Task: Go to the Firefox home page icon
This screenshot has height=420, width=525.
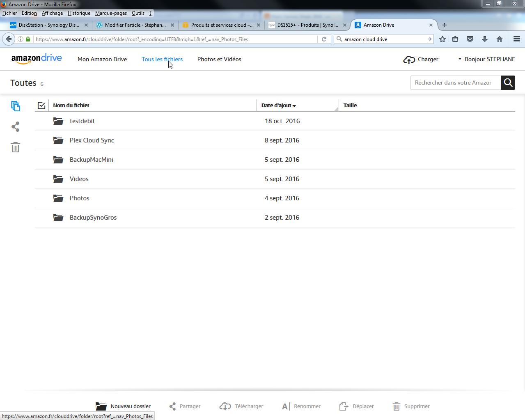Action: coord(499,39)
